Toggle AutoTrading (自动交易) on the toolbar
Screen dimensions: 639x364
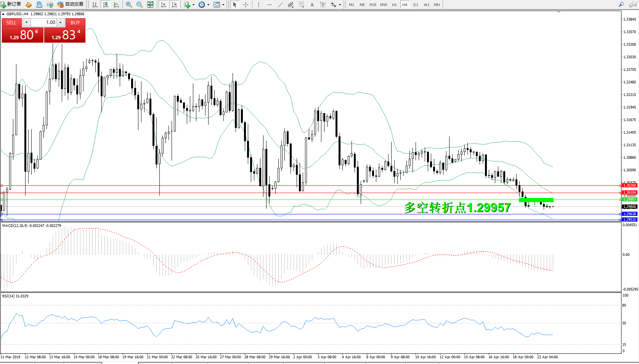coord(71,5)
